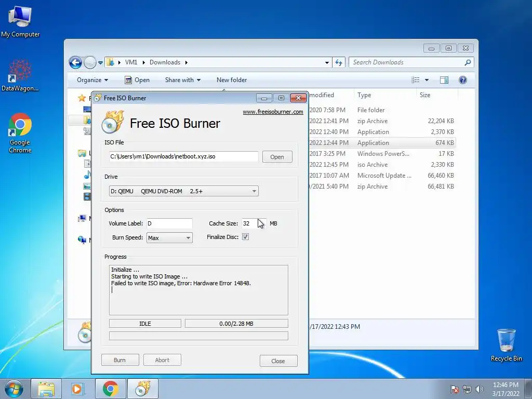Toggle the Finalize Disc checkbox
The height and width of the screenshot is (399, 532).
click(245, 237)
